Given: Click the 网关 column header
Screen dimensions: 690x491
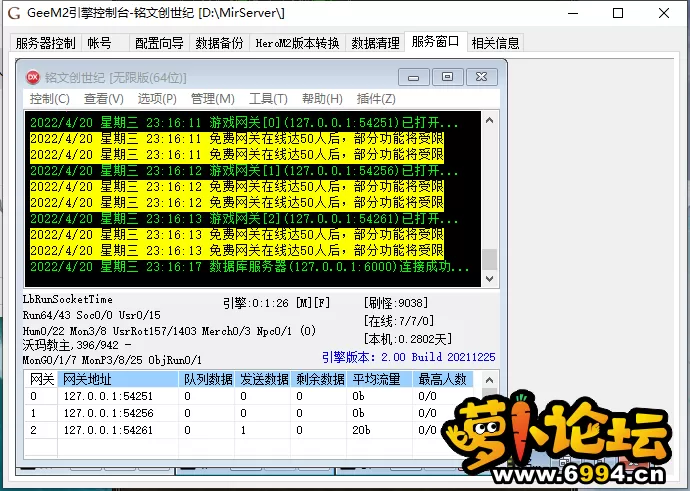Looking at the screenshot, I should (41, 379).
